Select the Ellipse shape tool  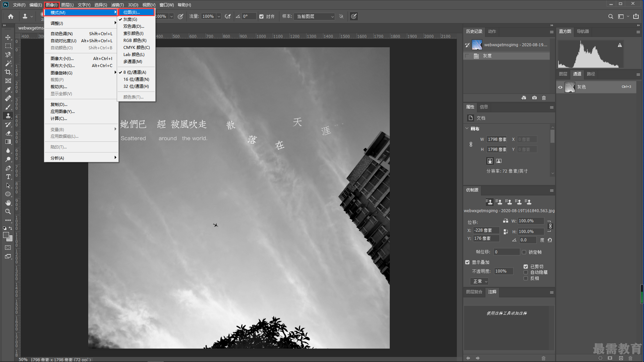(x=8, y=194)
